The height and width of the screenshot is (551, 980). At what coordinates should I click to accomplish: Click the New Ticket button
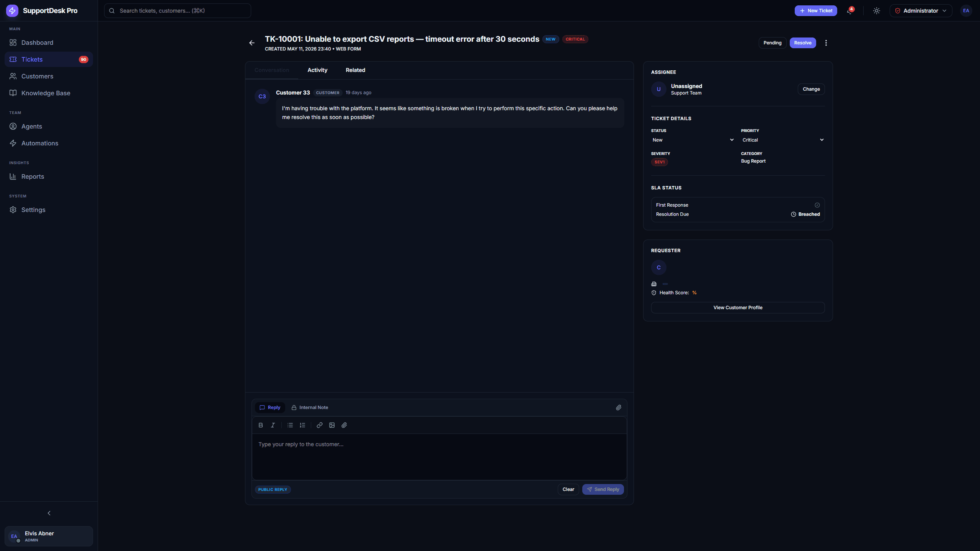point(816,11)
